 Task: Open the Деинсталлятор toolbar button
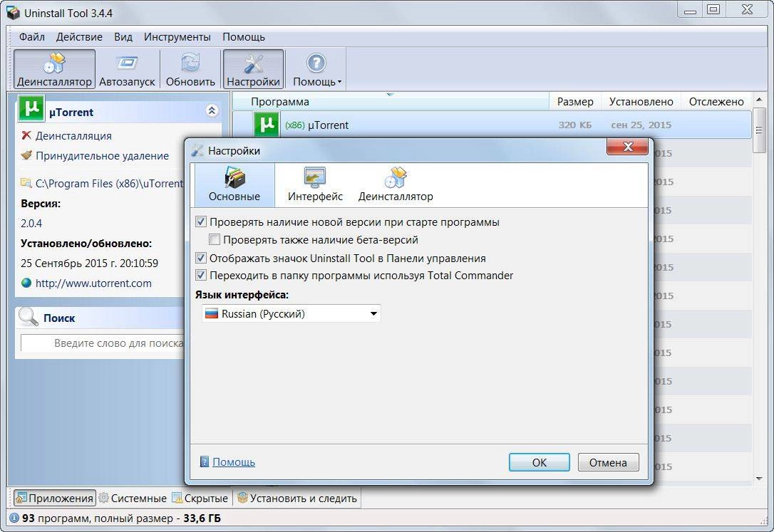click(x=54, y=69)
